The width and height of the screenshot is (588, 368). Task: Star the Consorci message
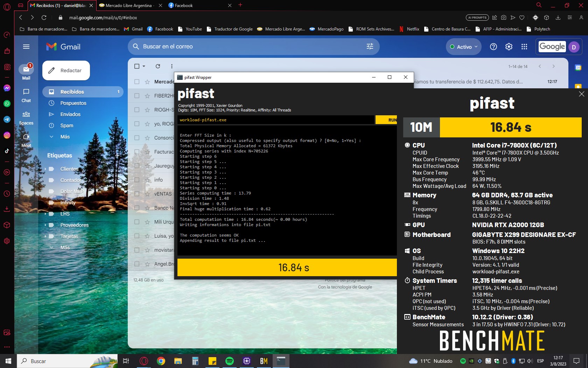[x=147, y=138]
